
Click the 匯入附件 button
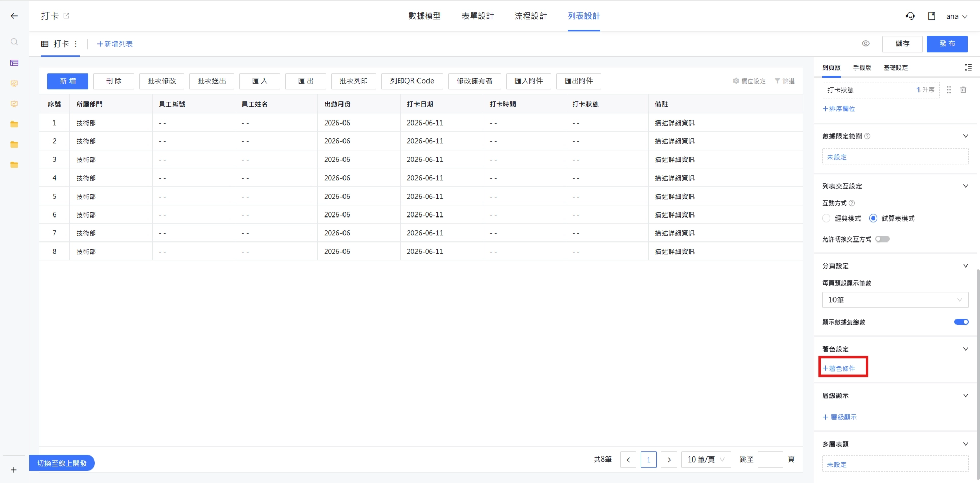529,81
